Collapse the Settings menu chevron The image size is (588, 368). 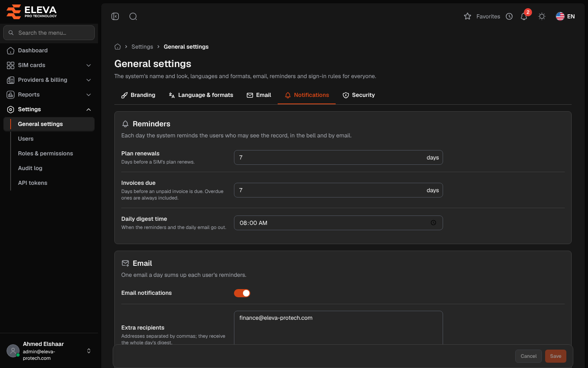click(x=89, y=110)
